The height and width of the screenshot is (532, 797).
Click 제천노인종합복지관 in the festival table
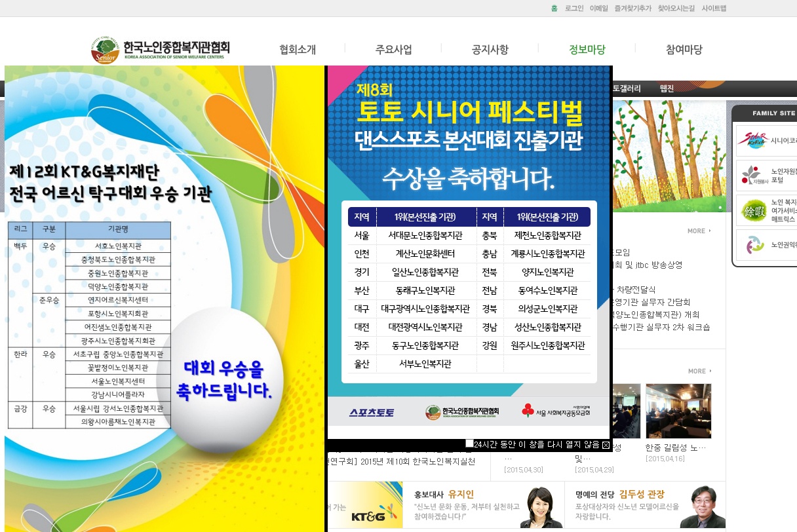click(547, 235)
